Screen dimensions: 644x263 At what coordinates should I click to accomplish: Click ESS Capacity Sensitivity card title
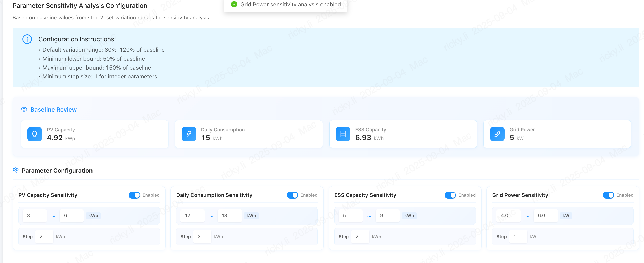click(x=365, y=195)
